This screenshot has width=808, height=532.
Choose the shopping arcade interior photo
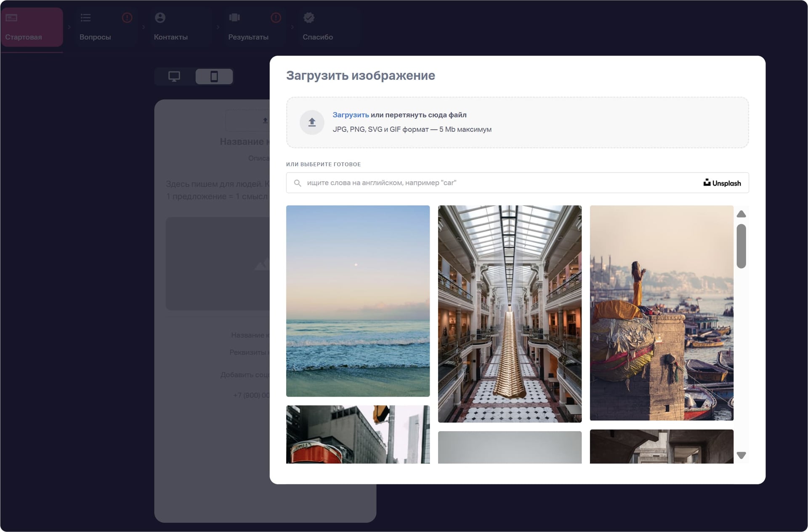coord(510,313)
